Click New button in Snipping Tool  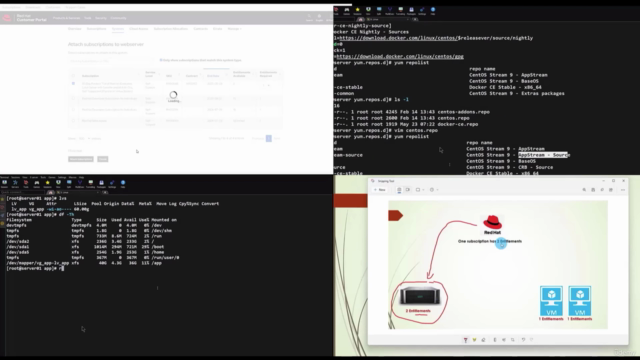click(379, 190)
